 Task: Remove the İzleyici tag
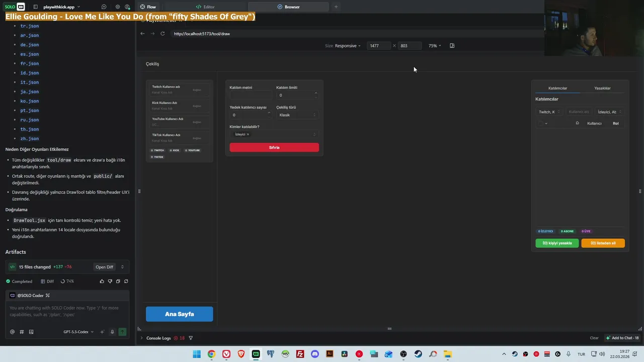tap(248, 134)
